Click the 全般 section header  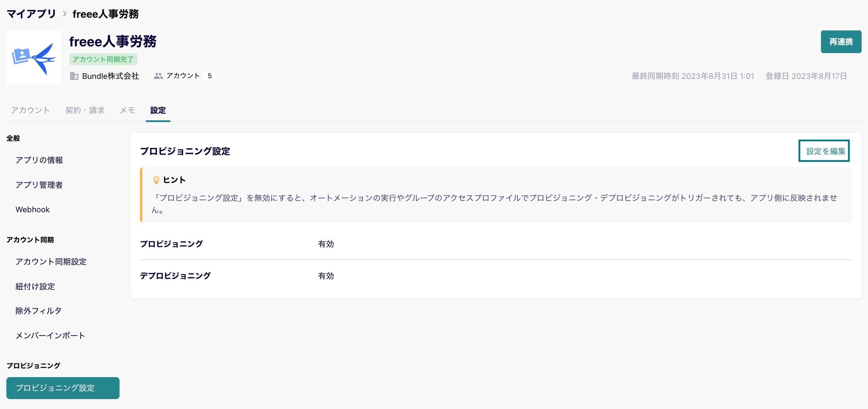(13, 138)
